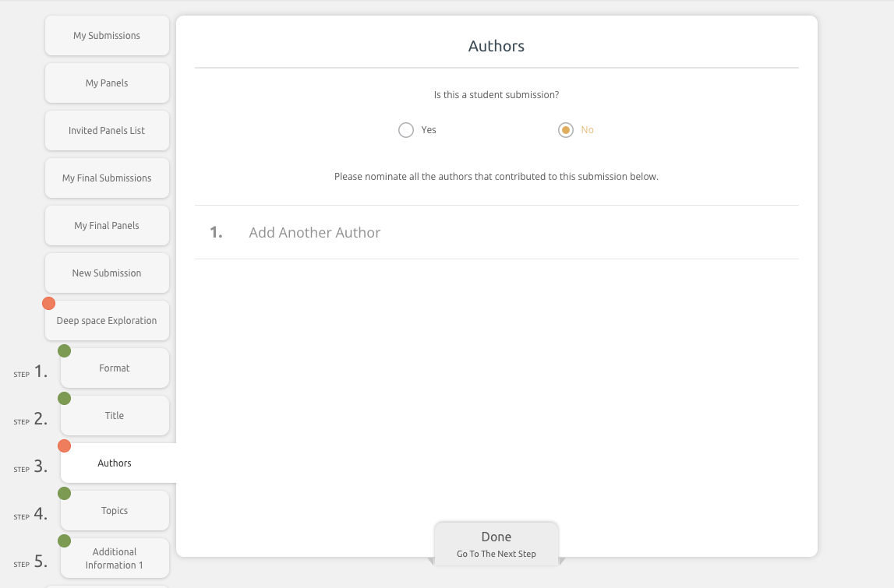Switch to the Topics step

[x=115, y=511]
